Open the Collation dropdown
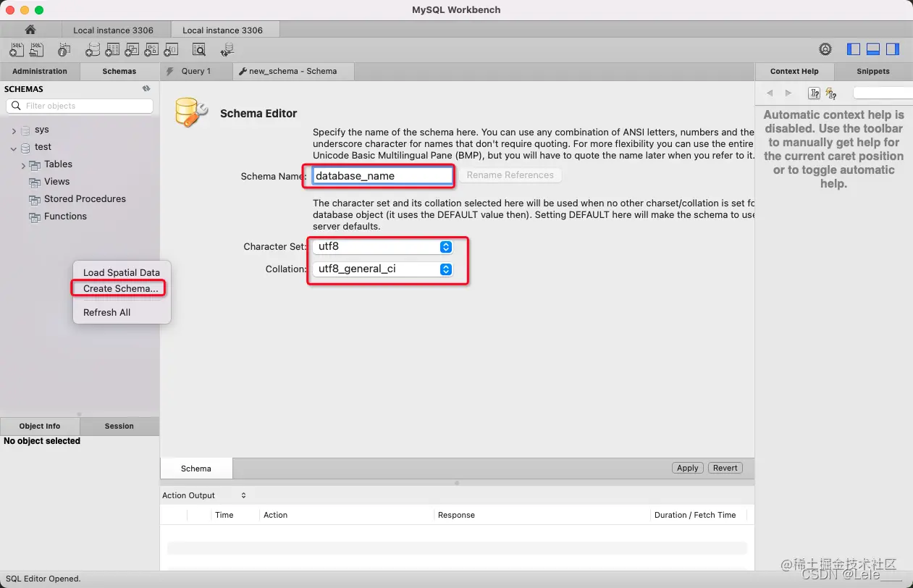The height and width of the screenshot is (588, 913). 383,269
